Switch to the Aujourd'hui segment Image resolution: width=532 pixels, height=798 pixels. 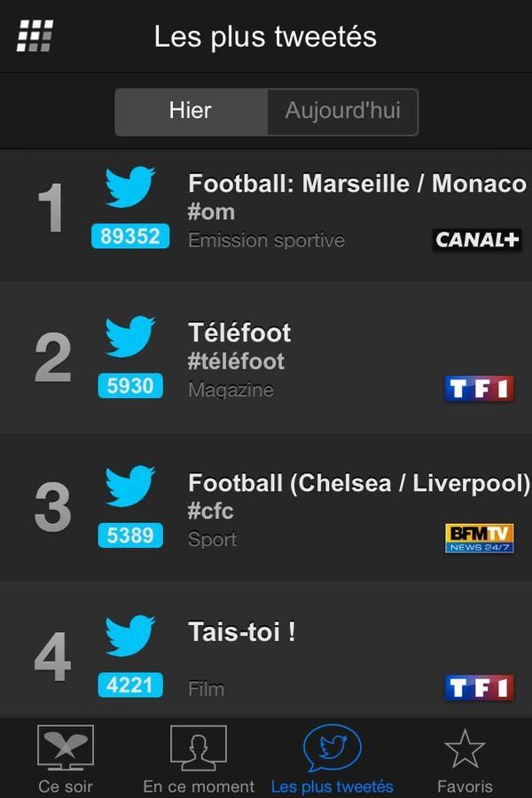coord(342,112)
